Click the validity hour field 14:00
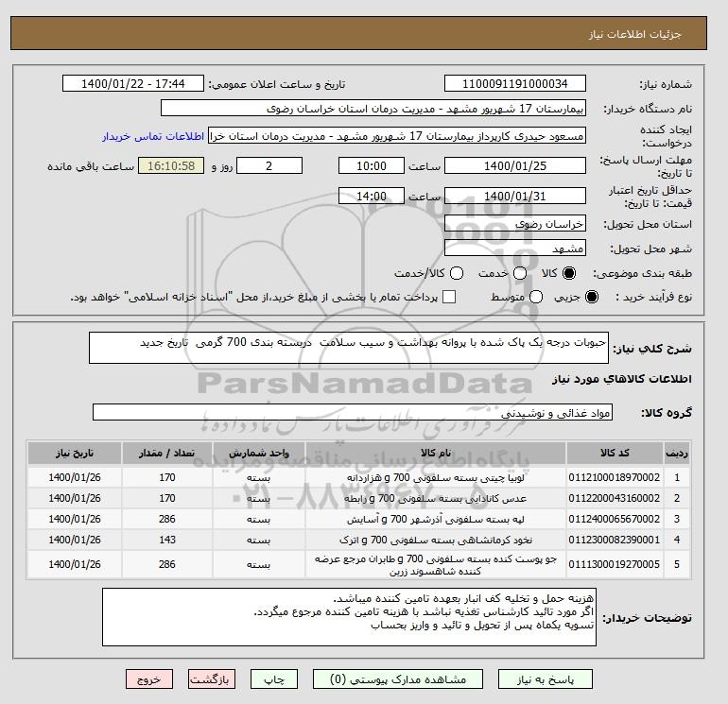This screenshot has width=728, height=704. (x=372, y=196)
